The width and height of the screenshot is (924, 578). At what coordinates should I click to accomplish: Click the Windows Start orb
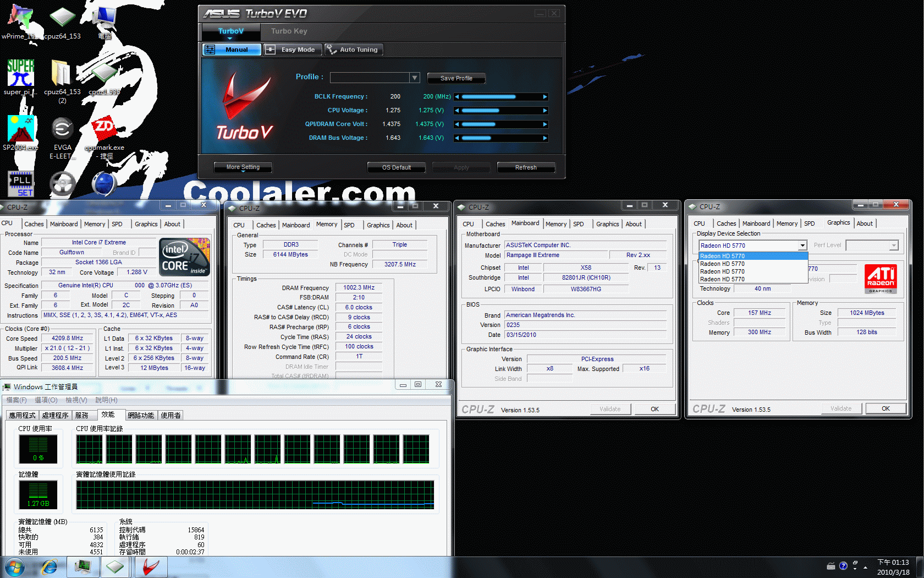[x=15, y=566]
